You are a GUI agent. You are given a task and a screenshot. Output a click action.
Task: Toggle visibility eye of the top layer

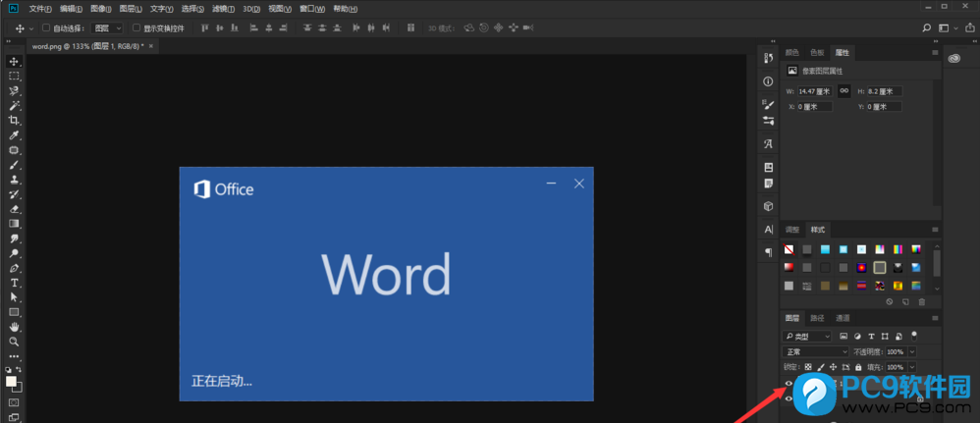pos(789,384)
